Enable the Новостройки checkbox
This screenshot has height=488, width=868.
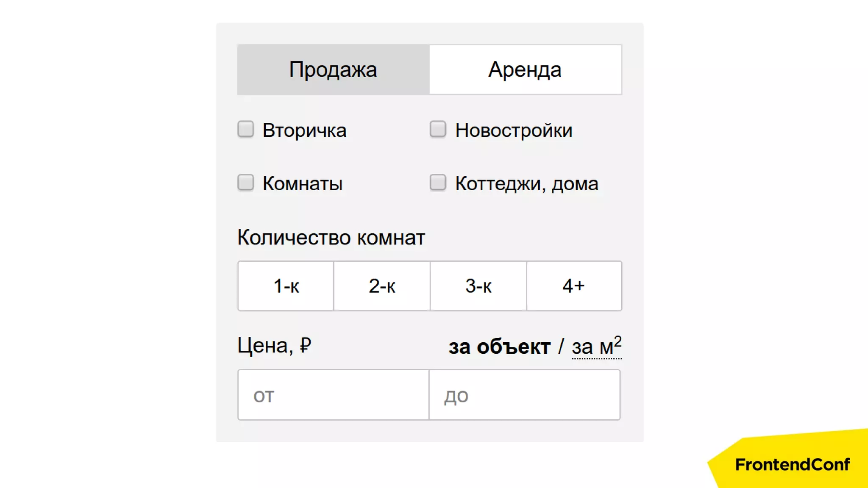[438, 129]
